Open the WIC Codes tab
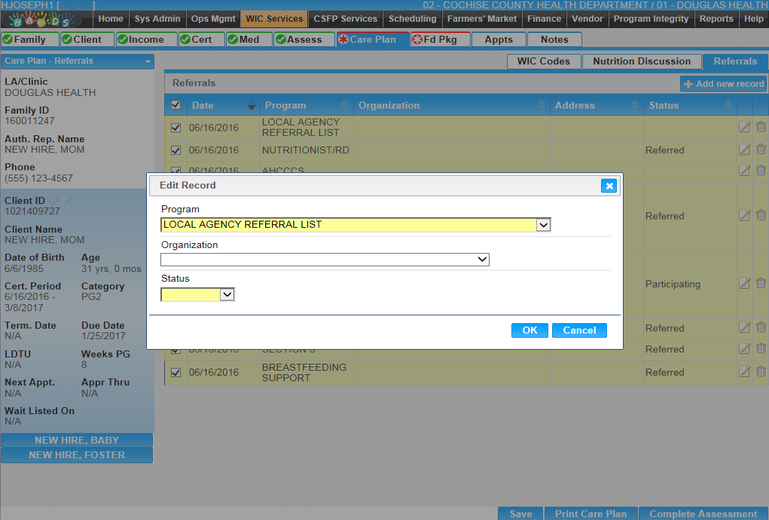 (x=543, y=62)
